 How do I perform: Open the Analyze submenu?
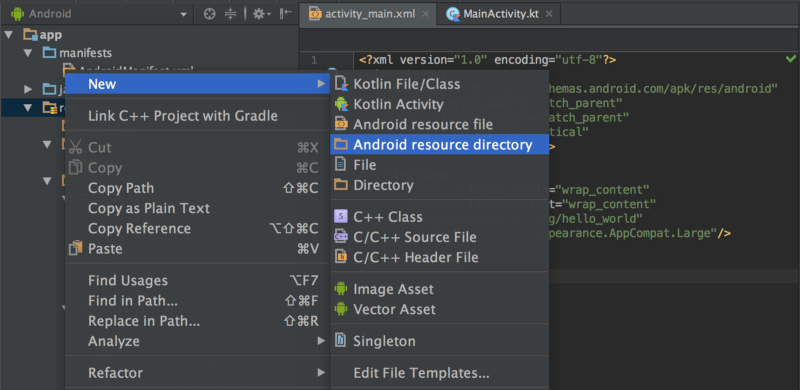tap(198, 341)
